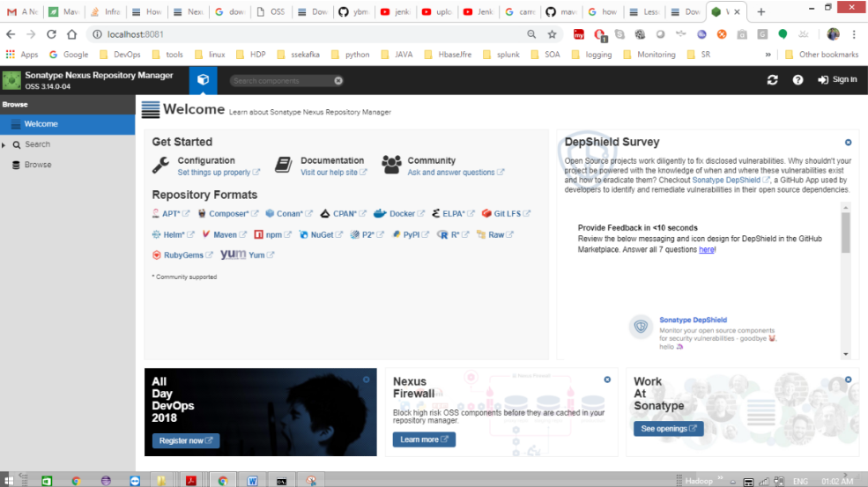Image resolution: width=868 pixels, height=487 pixels.
Task: Open the DevOps bookmarks folder
Action: [120, 55]
